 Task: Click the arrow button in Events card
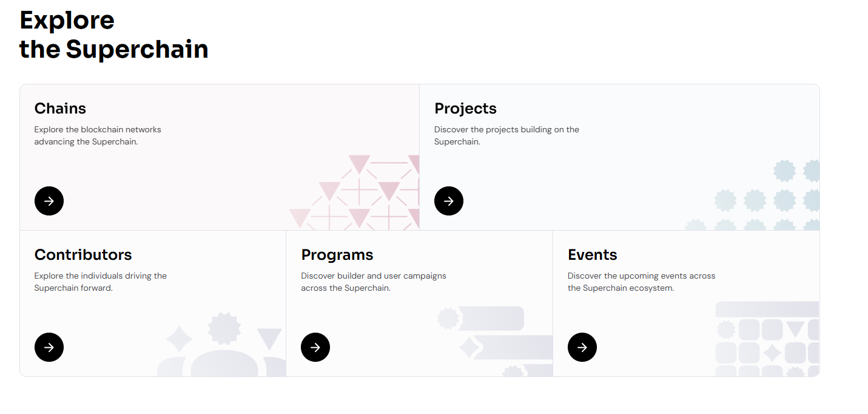pyautogui.click(x=582, y=347)
